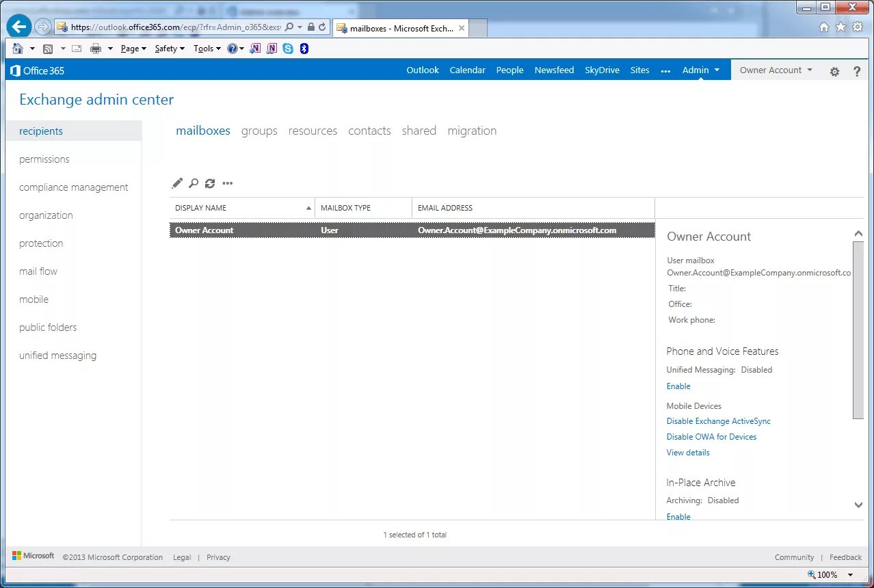Refresh the page using address bar reload icon
874x588 pixels.
pyautogui.click(x=322, y=27)
